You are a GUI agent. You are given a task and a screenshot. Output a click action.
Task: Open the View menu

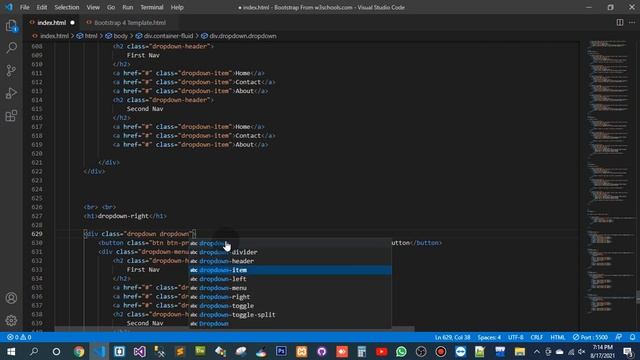(x=93, y=7)
